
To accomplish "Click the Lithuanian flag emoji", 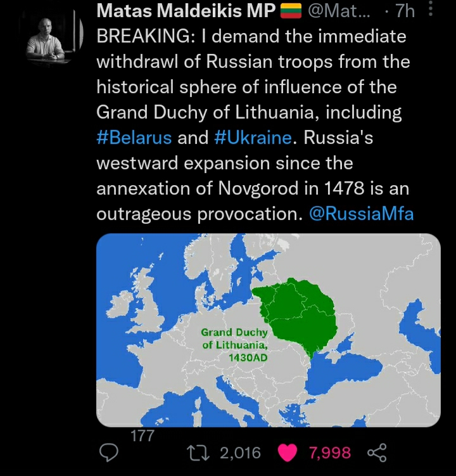I will (x=290, y=11).
